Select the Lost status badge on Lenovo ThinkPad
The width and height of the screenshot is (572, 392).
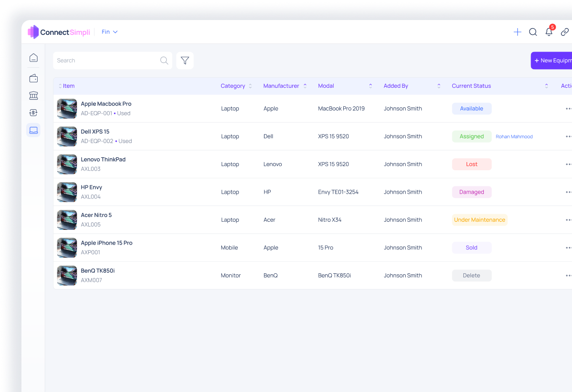(471, 164)
